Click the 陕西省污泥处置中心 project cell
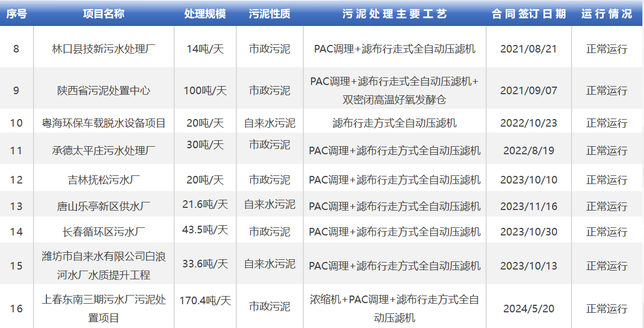The width and height of the screenshot is (644, 328). (x=103, y=90)
